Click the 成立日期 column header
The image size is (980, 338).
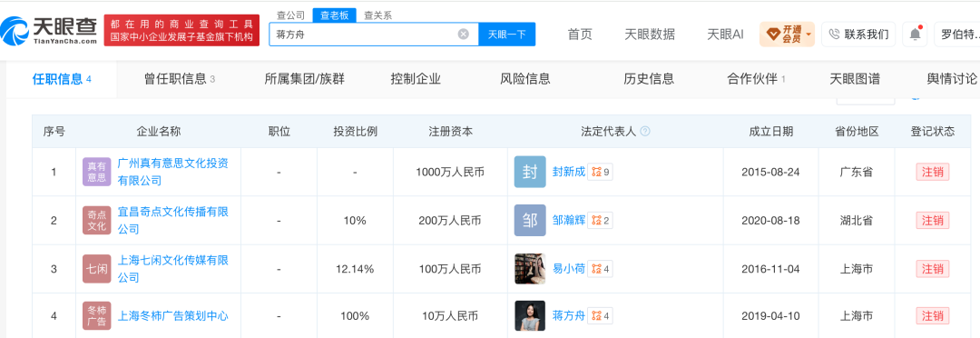pyautogui.click(x=771, y=132)
